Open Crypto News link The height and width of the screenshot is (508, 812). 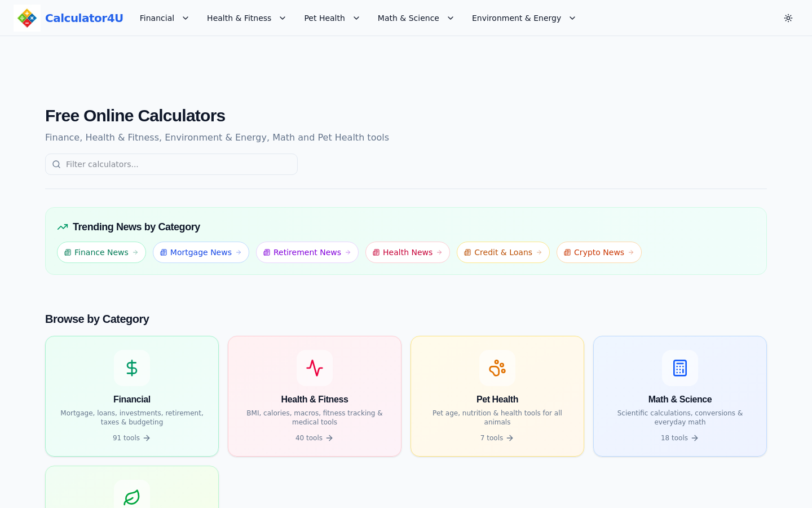[x=599, y=252]
